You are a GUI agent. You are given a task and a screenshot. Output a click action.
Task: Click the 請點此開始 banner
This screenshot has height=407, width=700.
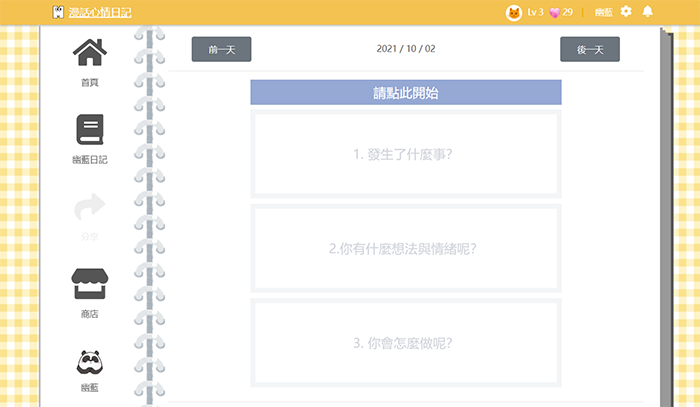point(405,93)
